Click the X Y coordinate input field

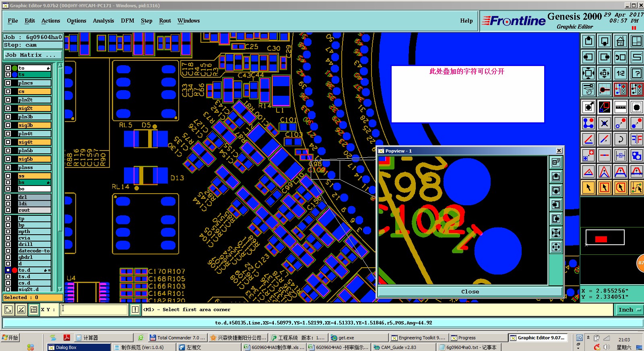[x=94, y=310]
